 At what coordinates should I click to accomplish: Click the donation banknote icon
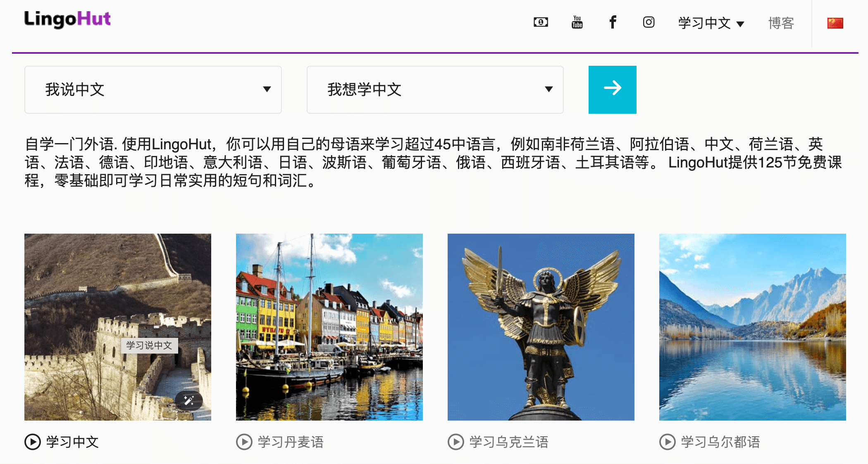click(541, 22)
